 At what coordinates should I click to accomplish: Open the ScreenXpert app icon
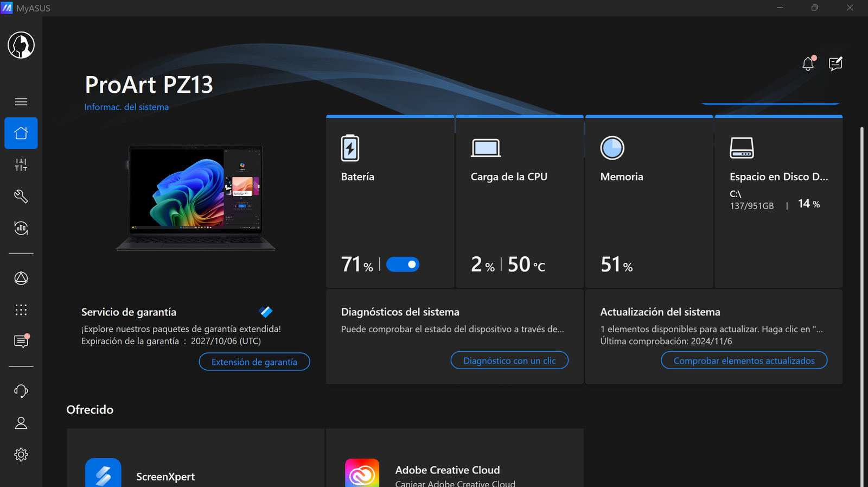click(103, 473)
